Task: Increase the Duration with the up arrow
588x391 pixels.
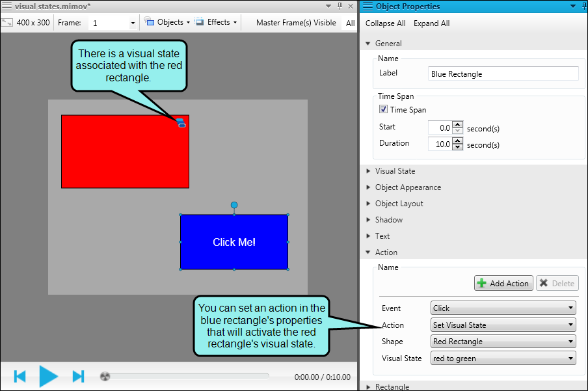Action: point(457,141)
